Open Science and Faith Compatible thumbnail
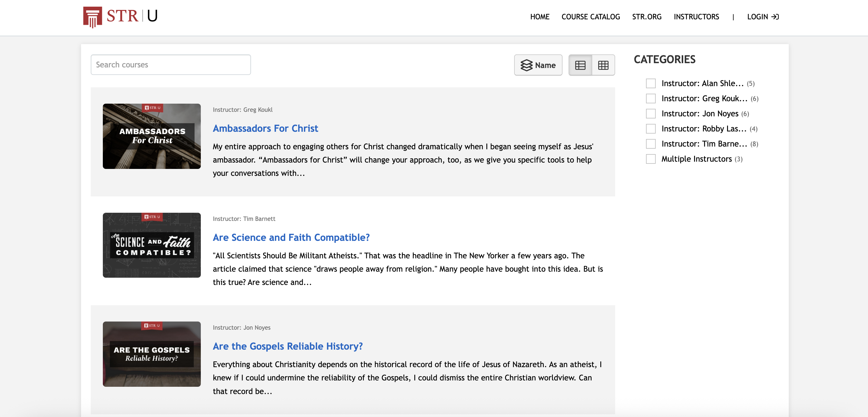Viewport: 868px width, 417px height. pos(152,245)
